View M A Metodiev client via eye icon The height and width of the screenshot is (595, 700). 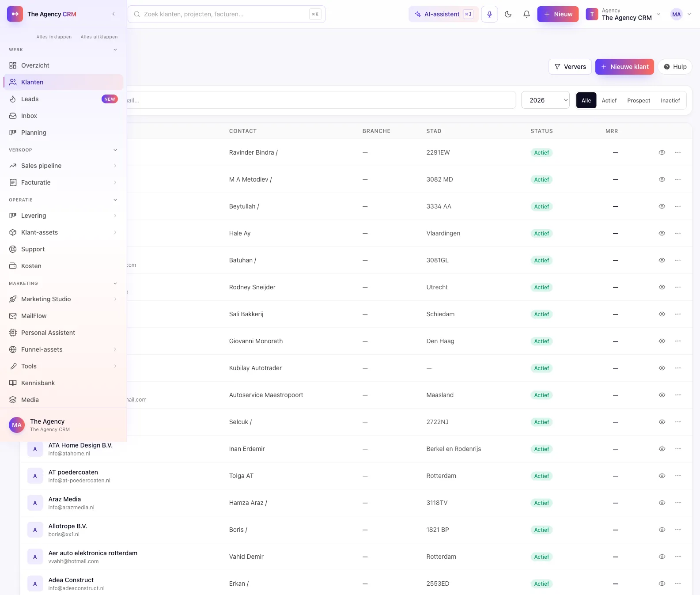click(662, 179)
